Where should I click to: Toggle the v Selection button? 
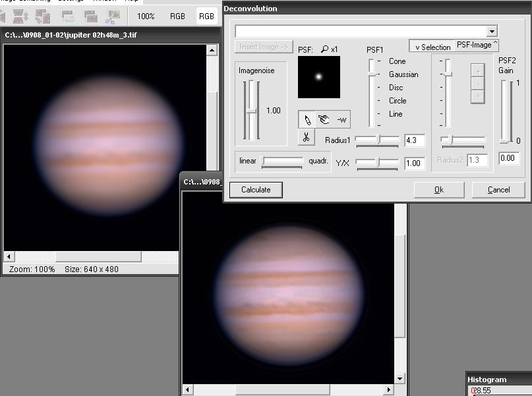pos(432,47)
